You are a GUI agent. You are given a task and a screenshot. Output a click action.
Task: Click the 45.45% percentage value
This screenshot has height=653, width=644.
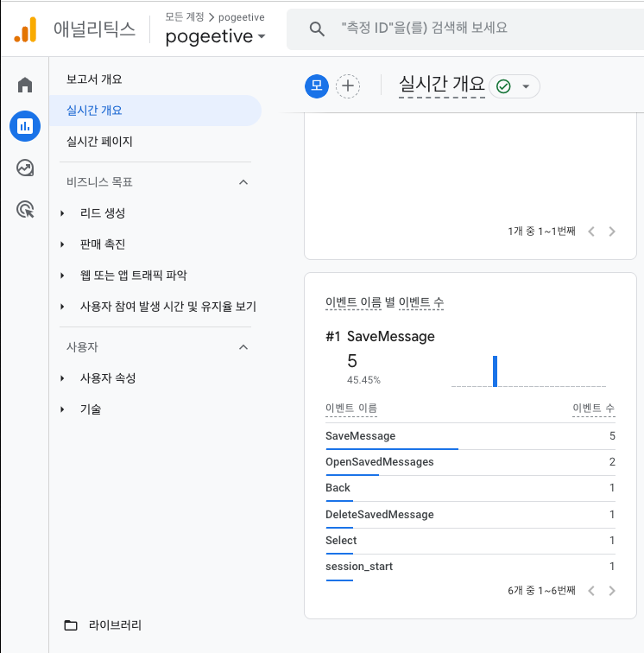click(363, 380)
